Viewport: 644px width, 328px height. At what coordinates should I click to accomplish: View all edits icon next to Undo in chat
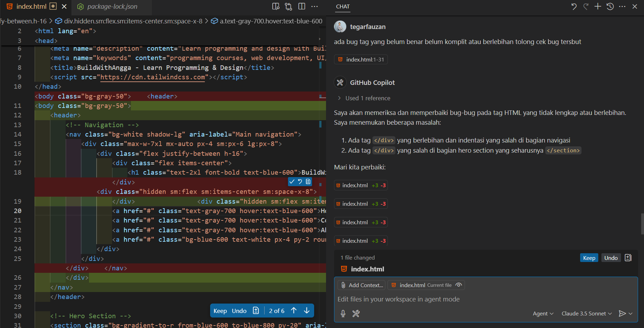click(628, 258)
